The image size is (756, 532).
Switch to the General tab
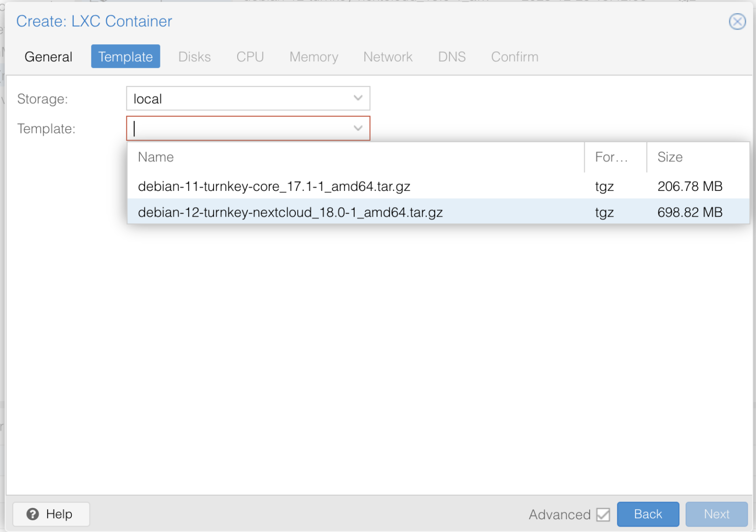coord(48,57)
